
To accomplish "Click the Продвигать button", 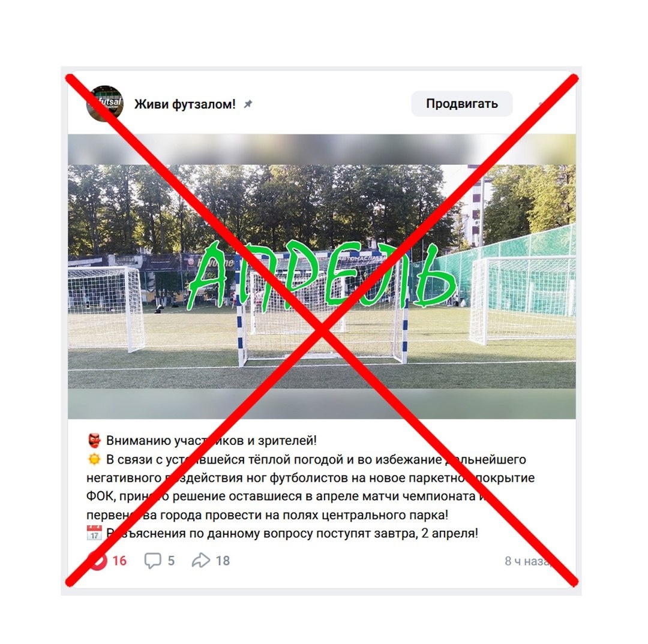I will click(x=461, y=104).
